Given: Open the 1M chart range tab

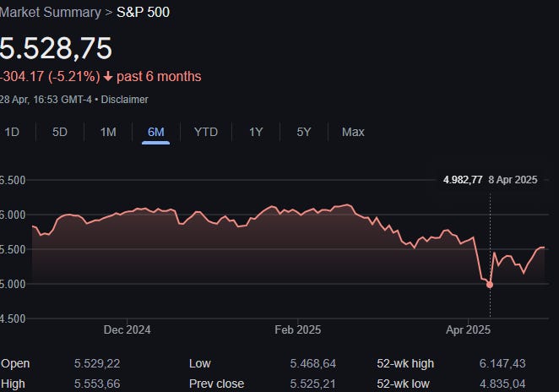Looking at the screenshot, I should click(x=108, y=132).
